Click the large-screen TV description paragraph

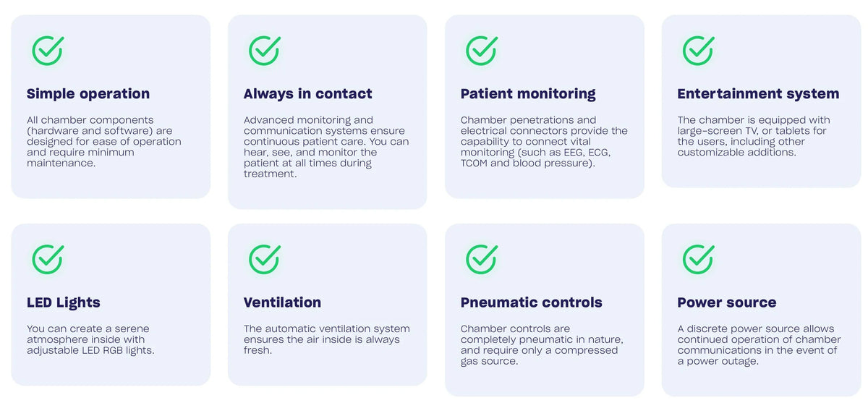coord(754,136)
